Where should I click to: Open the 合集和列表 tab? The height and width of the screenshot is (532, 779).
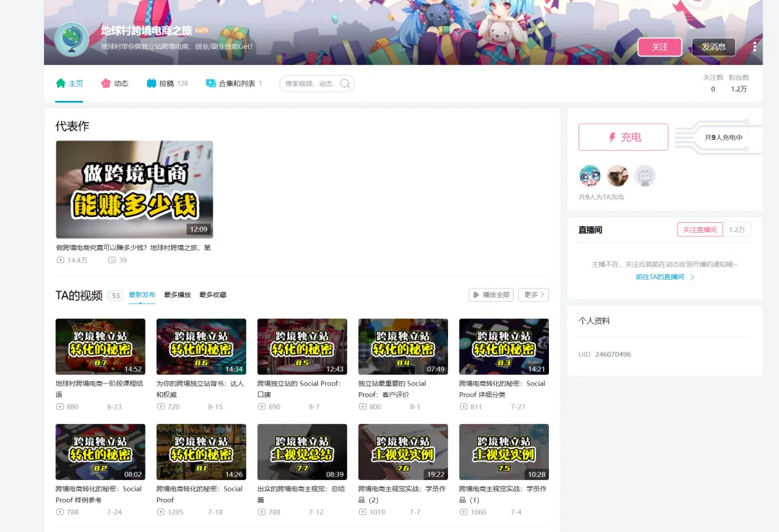coord(234,84)
